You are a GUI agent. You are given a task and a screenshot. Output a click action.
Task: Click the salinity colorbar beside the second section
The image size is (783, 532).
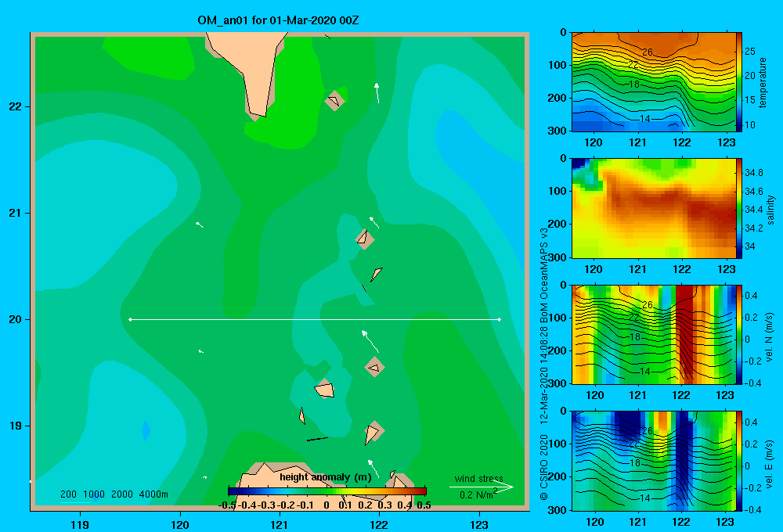pyautogui.click(x=739, y=209)
